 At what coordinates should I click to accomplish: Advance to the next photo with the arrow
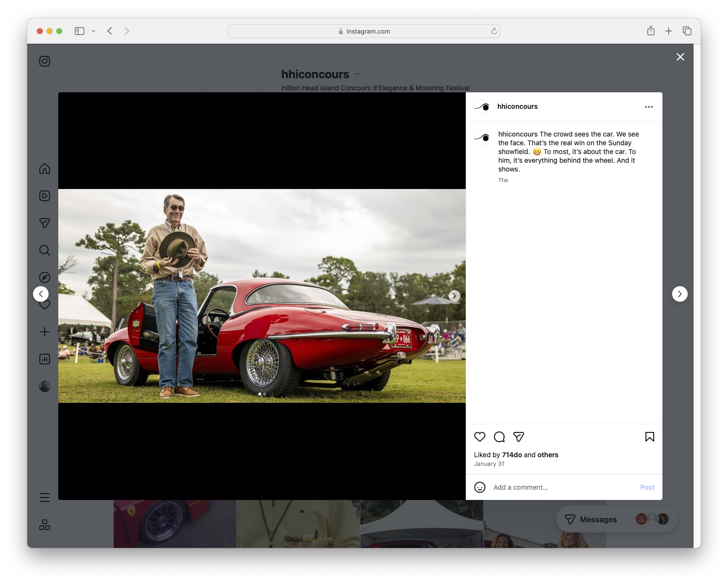click(x=454, y=295)
